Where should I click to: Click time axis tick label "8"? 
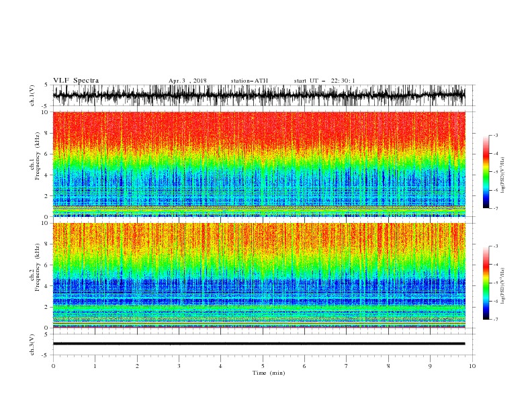[x=388, y=366]
